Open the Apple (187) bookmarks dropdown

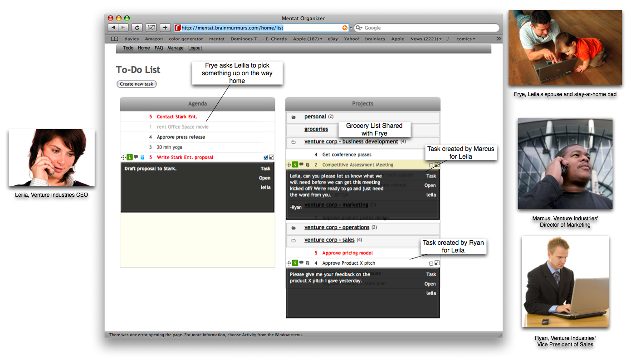pyautogui.click(x=308, y=39)
